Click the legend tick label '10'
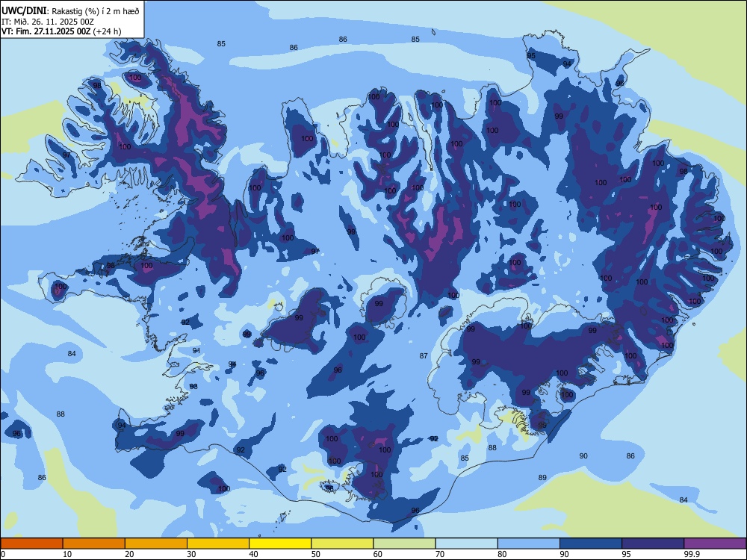Screen dimensions: 747x560 point(67,554)
